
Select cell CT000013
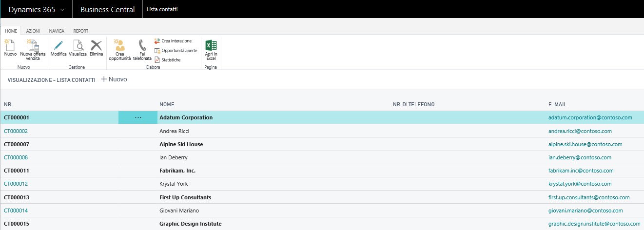[x=17, y=197]
